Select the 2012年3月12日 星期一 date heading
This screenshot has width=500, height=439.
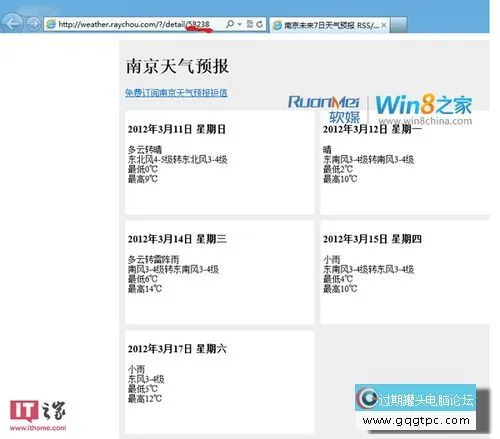(x=372, y=129)
